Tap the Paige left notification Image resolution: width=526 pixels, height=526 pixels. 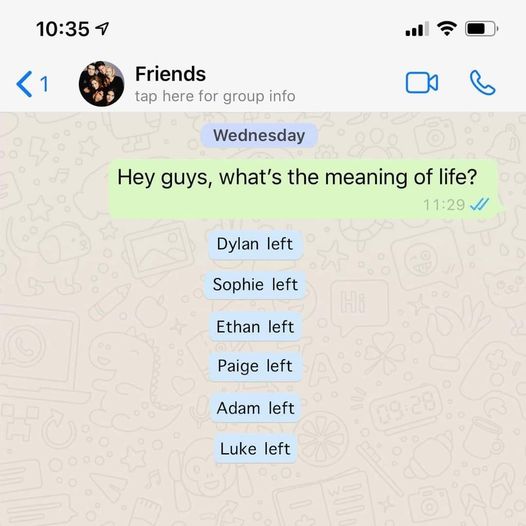[255, 366]
